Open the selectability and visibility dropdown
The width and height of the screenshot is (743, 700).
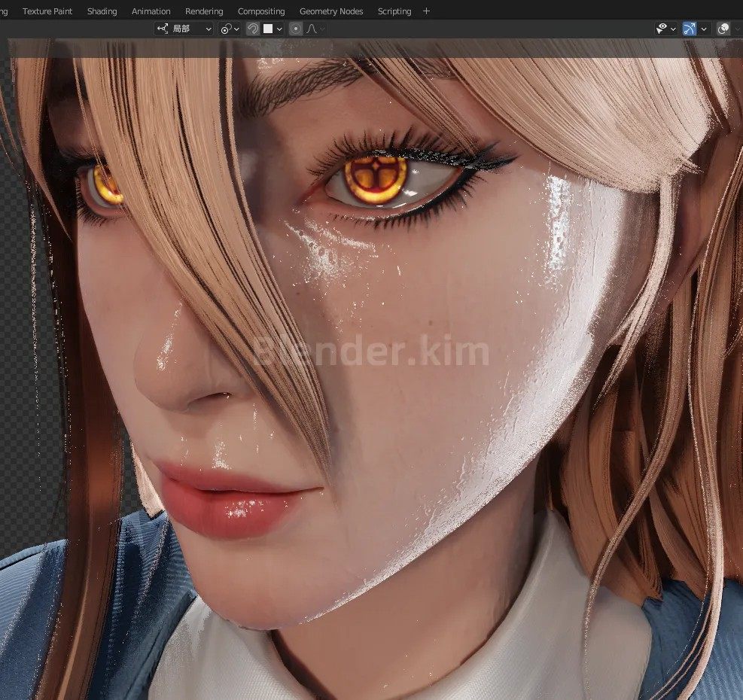pos(665,29)
